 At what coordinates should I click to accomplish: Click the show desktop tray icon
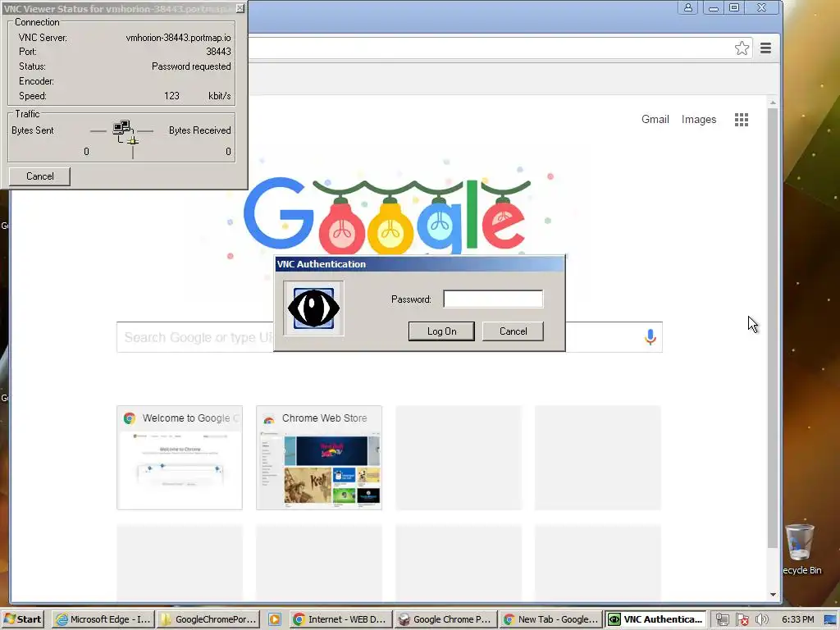click(831, 620)
